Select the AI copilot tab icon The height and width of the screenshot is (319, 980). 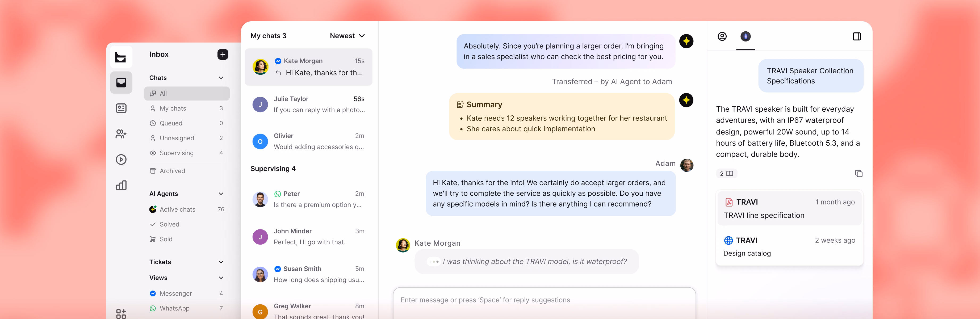tap(745, 36)
